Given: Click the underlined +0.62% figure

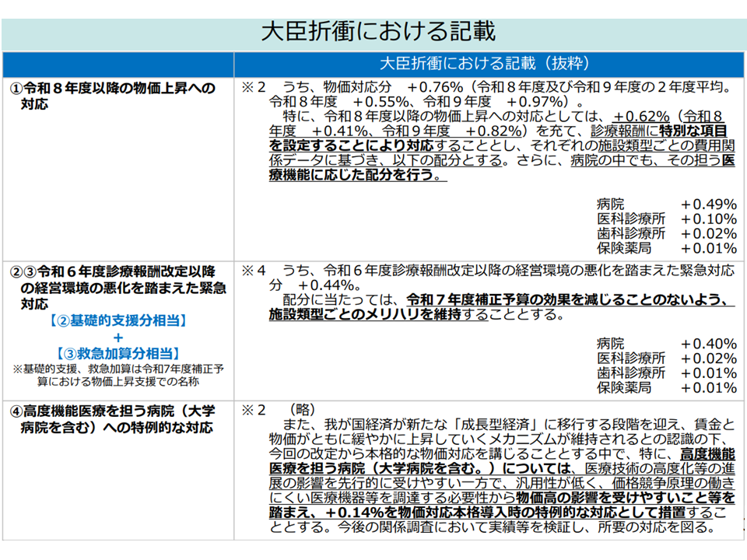Looking at the screenshot, I should click(x=640, y=115).
